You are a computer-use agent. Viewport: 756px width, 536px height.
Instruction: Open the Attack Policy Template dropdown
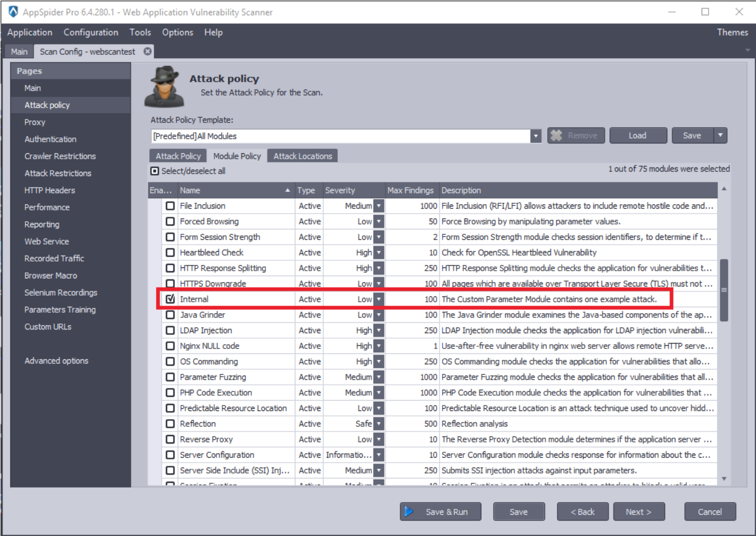pyautogui.click(x=536, y=136)
